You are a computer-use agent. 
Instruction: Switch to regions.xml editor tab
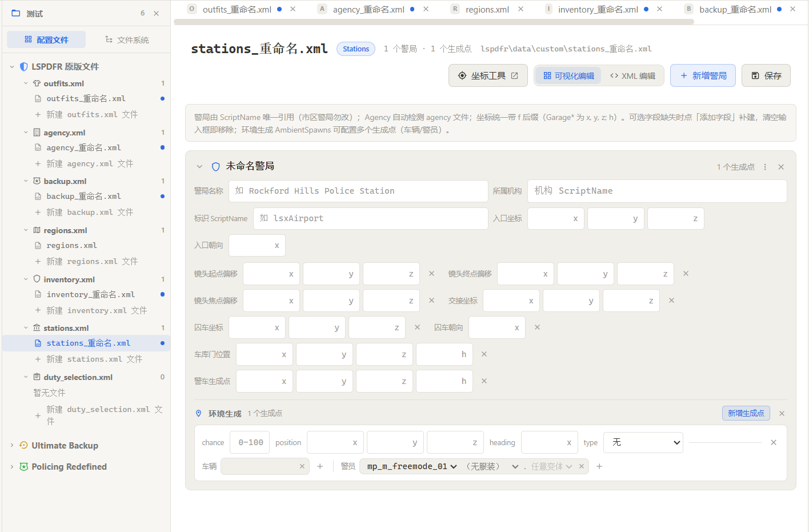click(x=487, y=9)
